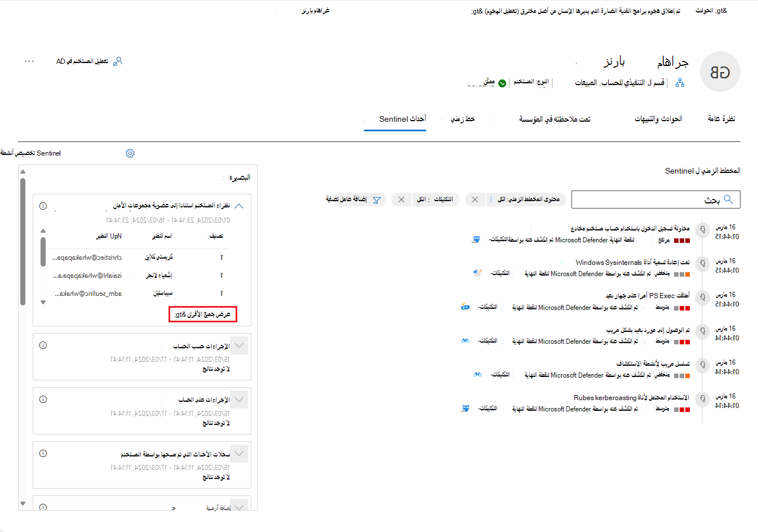Click medium-severity bars on Rubeus kerberoasting row
758x532 pixels.
(x=682, y=410)
